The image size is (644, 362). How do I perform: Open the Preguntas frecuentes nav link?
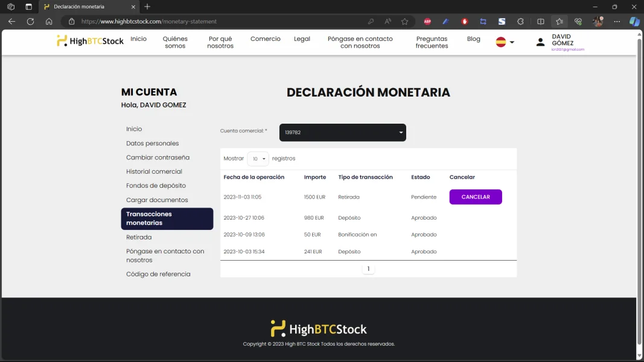click(x=432, y=42)
